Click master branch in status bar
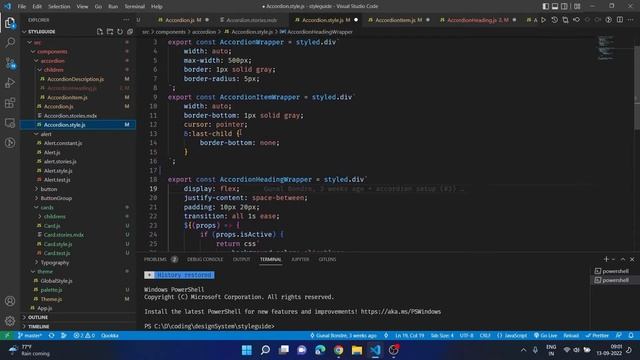Image resolution: width=640 pixels, height=360 pixels. (30, 336)
